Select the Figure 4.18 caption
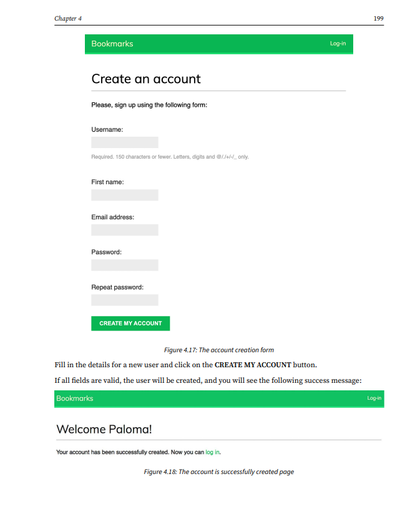This screenshot has width=420, height=519. 218,472
